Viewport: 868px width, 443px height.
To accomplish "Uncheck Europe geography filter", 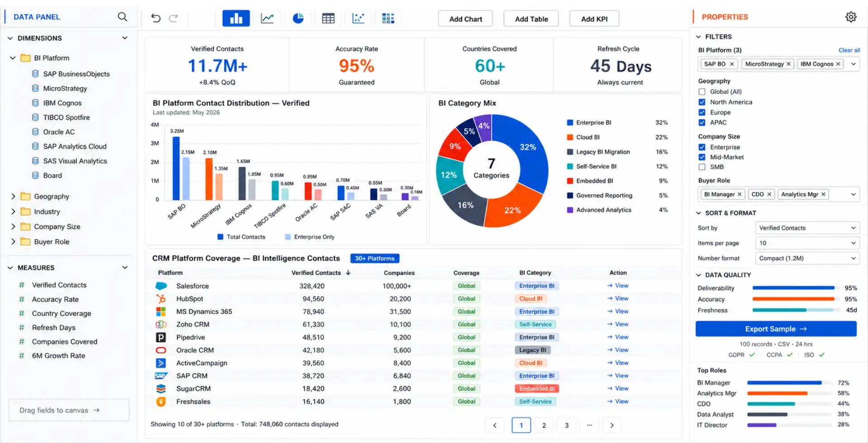I will pos(702,112).
